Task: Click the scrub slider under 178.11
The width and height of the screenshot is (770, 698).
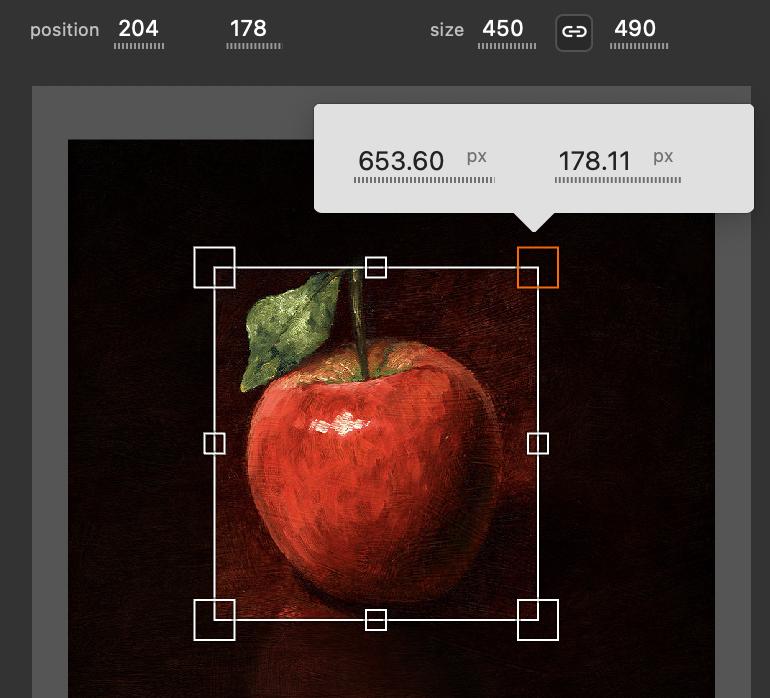Action: (618, 180)
